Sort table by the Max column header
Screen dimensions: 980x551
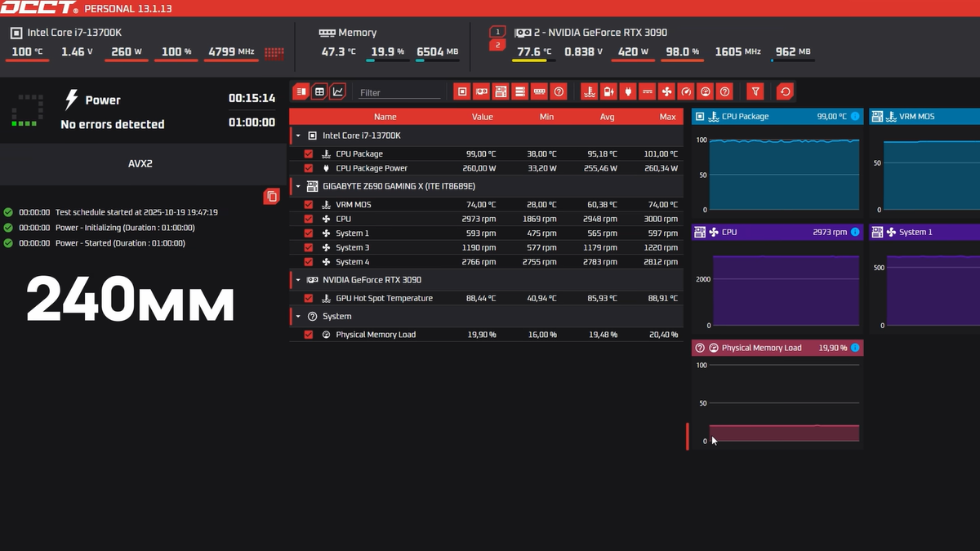668,117
